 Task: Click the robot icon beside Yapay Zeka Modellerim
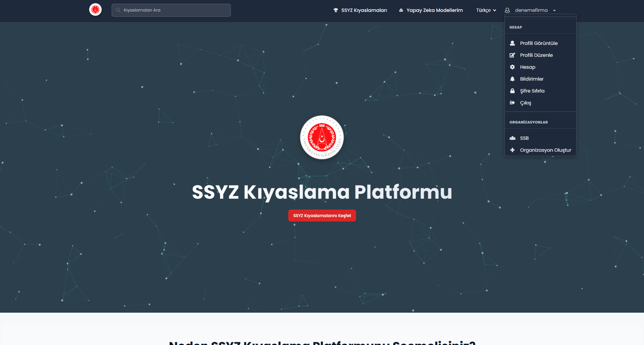click(x=401, y=10)
